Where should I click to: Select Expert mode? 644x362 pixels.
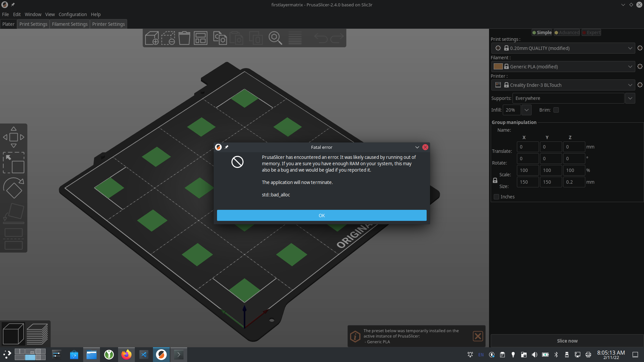click(591, 33)
